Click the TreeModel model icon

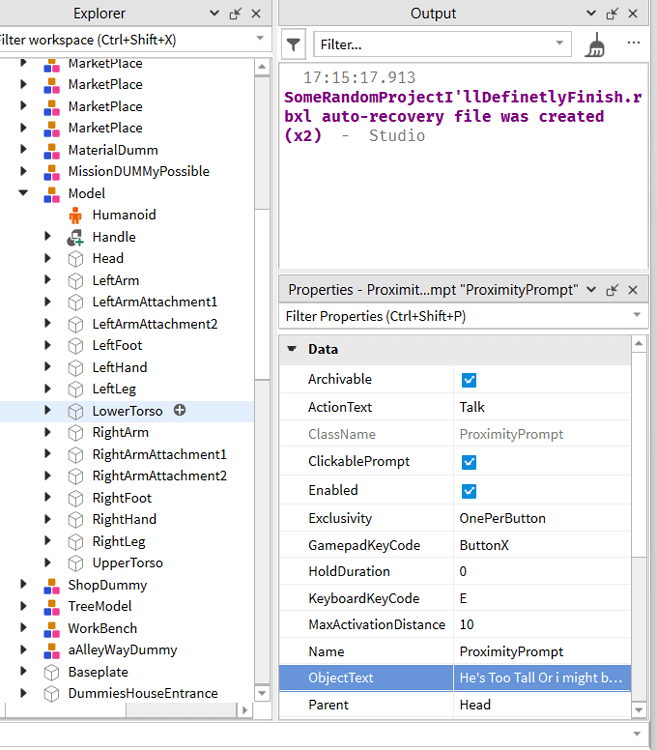(52, 607)
